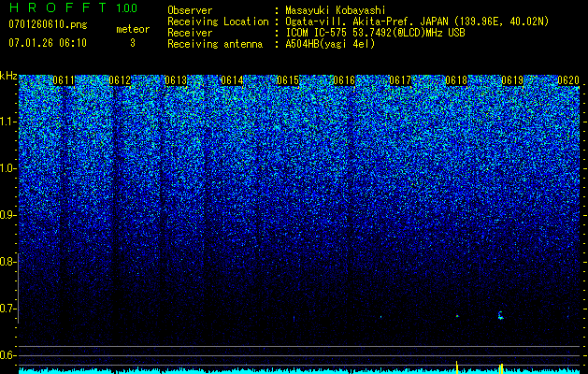588x374 pixels.
Task: Click the meteor echo dot below 0618
Action: click(x=457, y=316)
